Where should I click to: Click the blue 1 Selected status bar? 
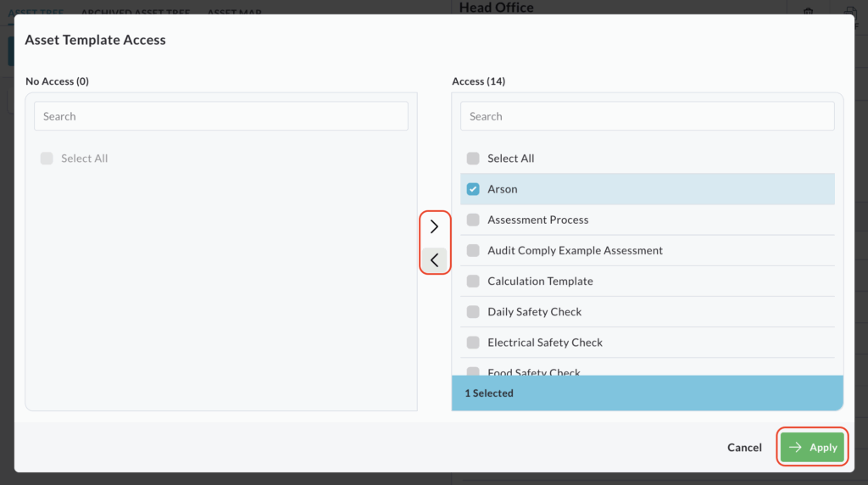pyautogui.click(x=647, y=393)
